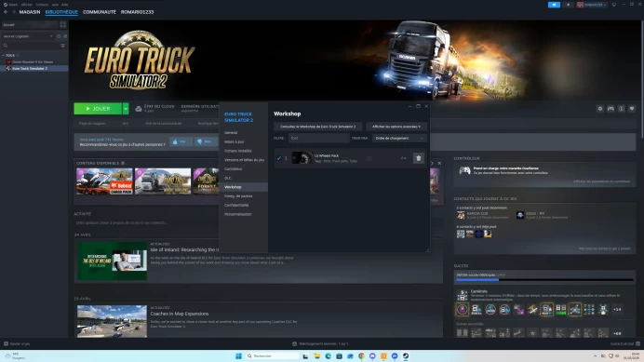Click the cloud status icon
Screen dimensions: 644x362
[139, 109]
